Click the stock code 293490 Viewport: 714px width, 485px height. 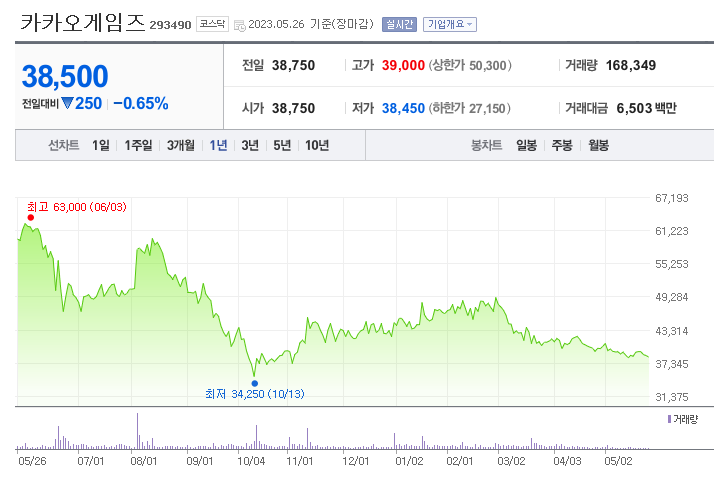[x=170, y=25]
